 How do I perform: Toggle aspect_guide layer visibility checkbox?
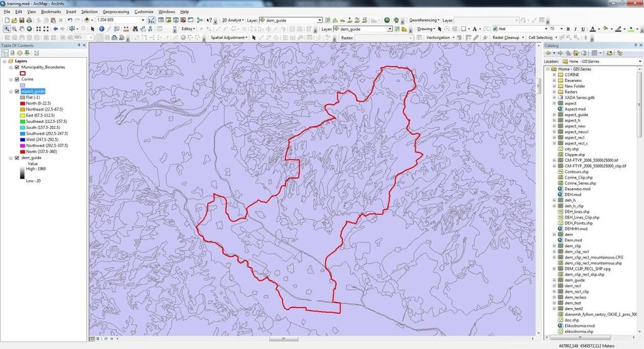coord(17,91)
